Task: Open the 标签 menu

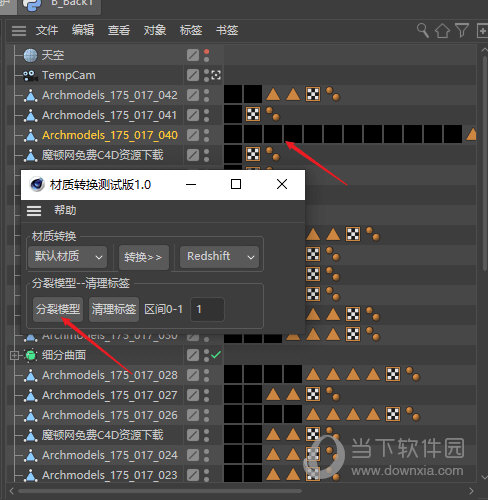Action: [x=191, y=30]
